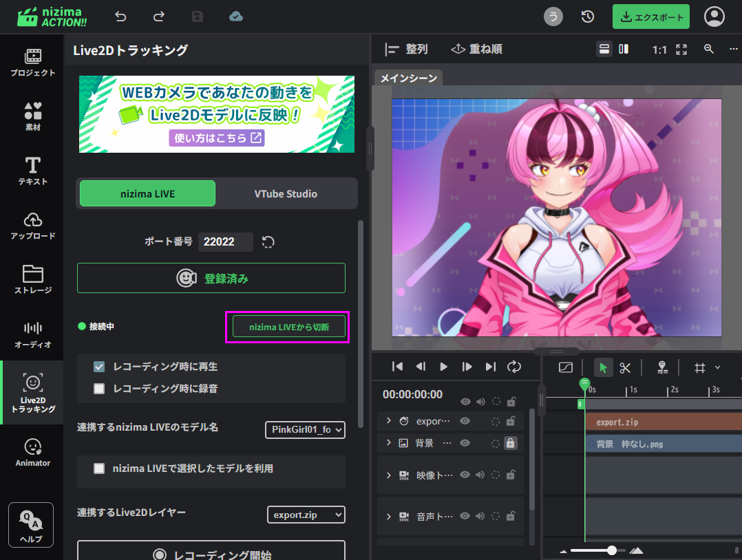Check nizima LIVEで選択したモデルを利用 option
Viewport: 742px width, 560px height.
tap(99, 469)
